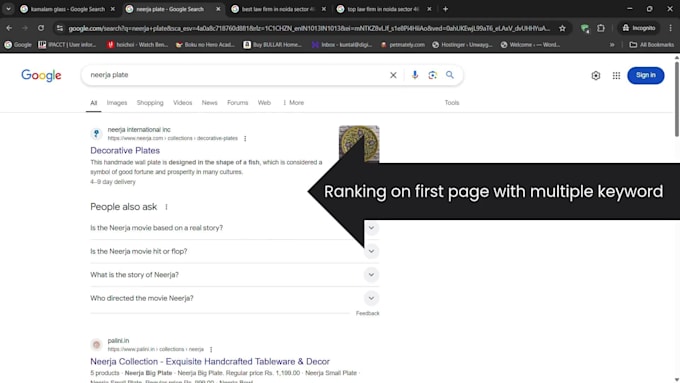680x383 pixels.
Task: Clear the search query with X
Action: point(393,75)
